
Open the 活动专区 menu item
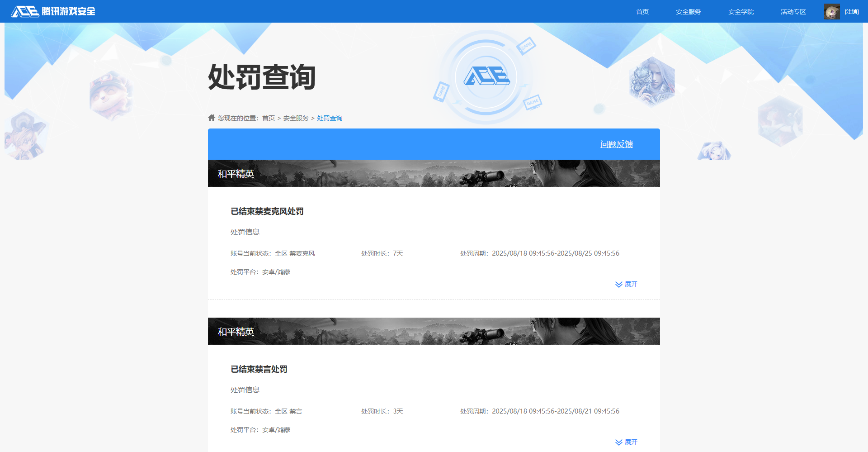point(793,11)
